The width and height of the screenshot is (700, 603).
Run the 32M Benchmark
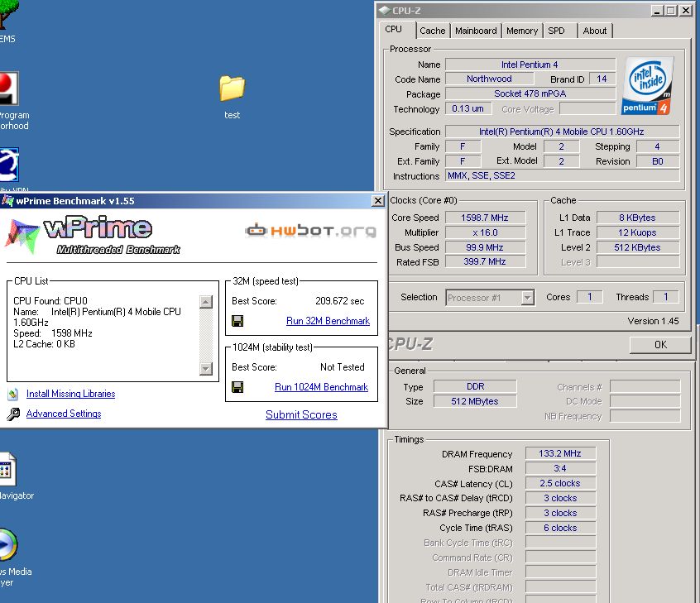[x=328, y=321]
